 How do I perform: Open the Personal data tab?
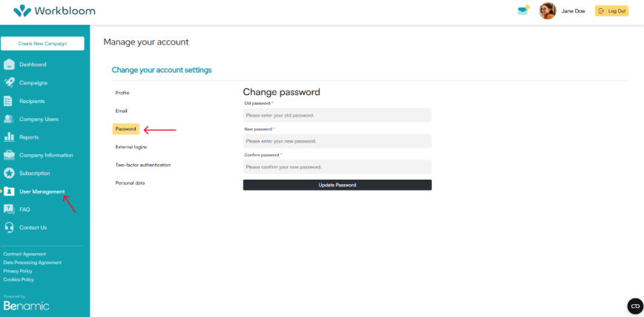(130, 183)
